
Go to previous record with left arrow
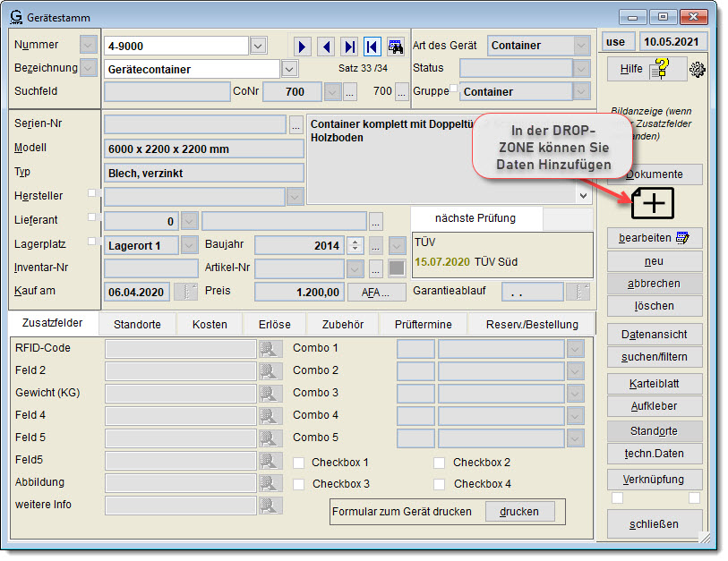pos(326,46)
